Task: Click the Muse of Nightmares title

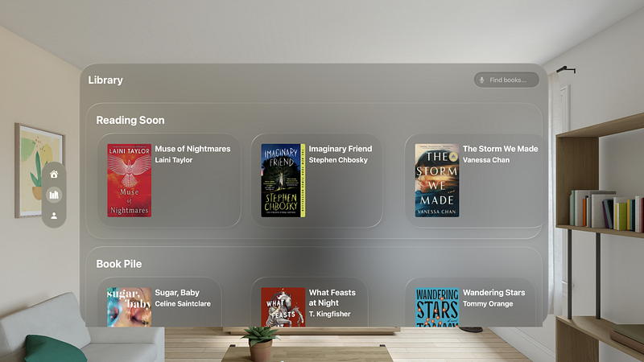Action: [192, 149]
